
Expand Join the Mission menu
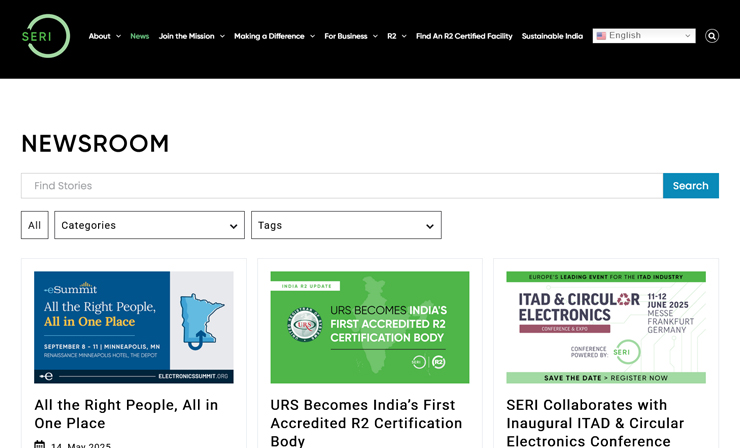pos(191,36)
